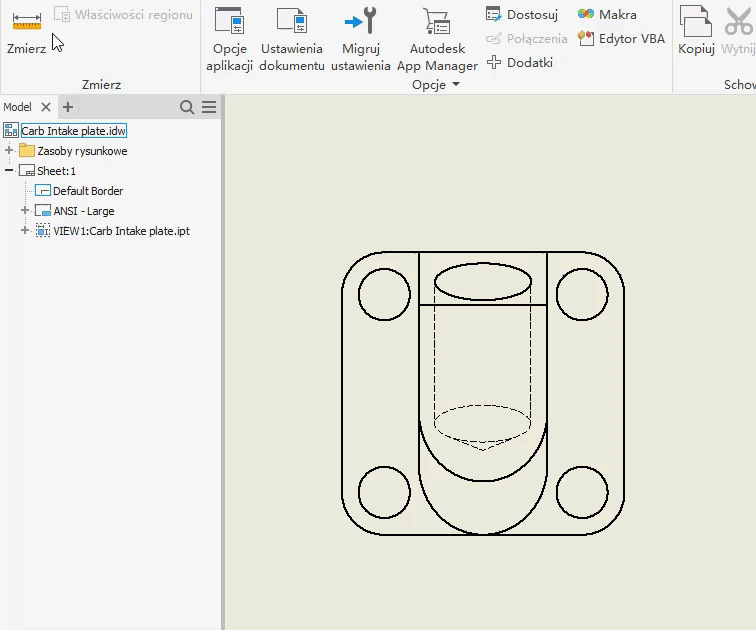This screenshot has width=756, height=630.
Task: Open Opcje aplikacji settings
Action: (x=229, y=40)
